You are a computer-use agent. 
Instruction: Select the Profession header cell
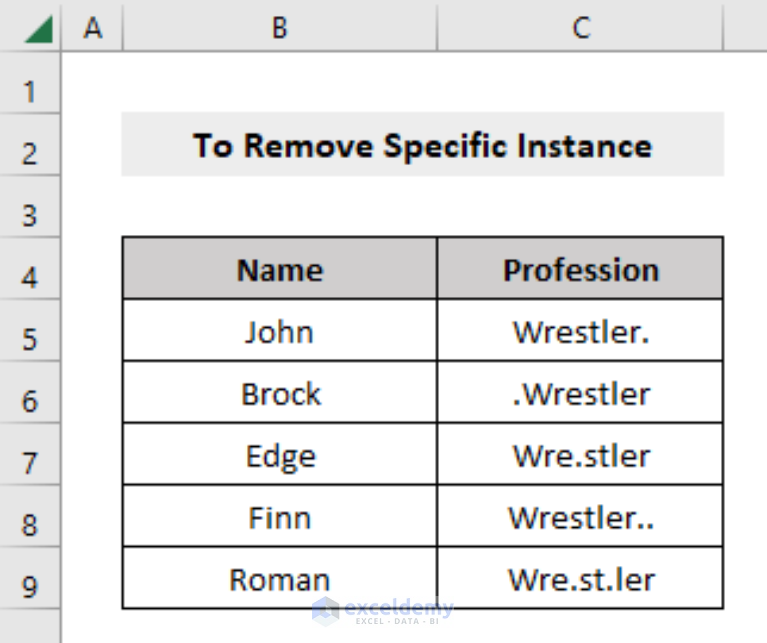(x=581, y=268)
